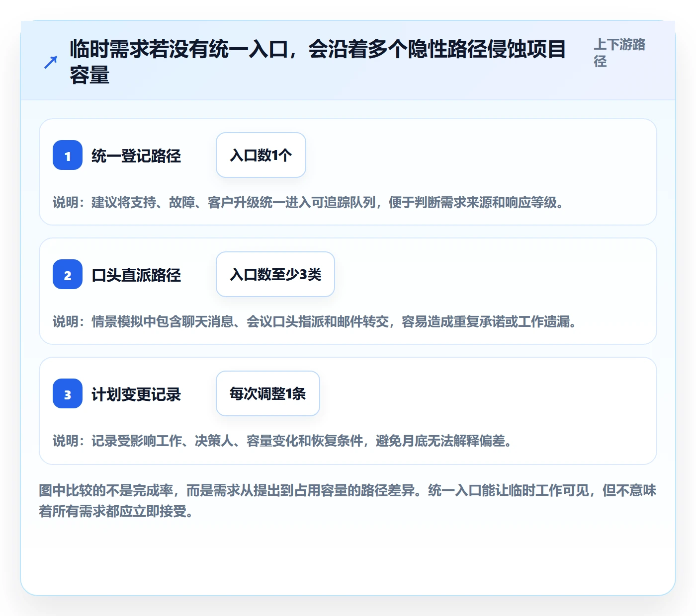The height and width of the screenshot is (616, 696).
Task: Click the card heading 统一登记路径
Action: 136,155
